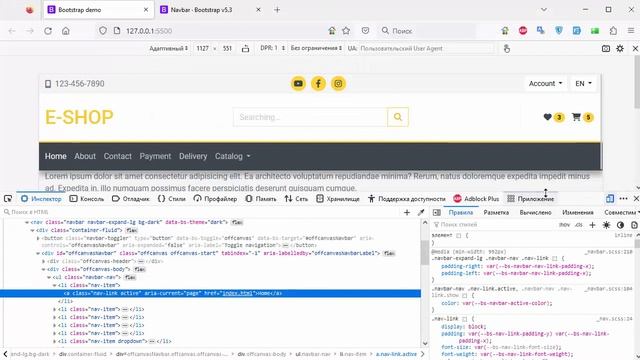The height and width of the screenshot is (360, 640).
Task: Toggle print media simulation
Action: coord(634,225)
